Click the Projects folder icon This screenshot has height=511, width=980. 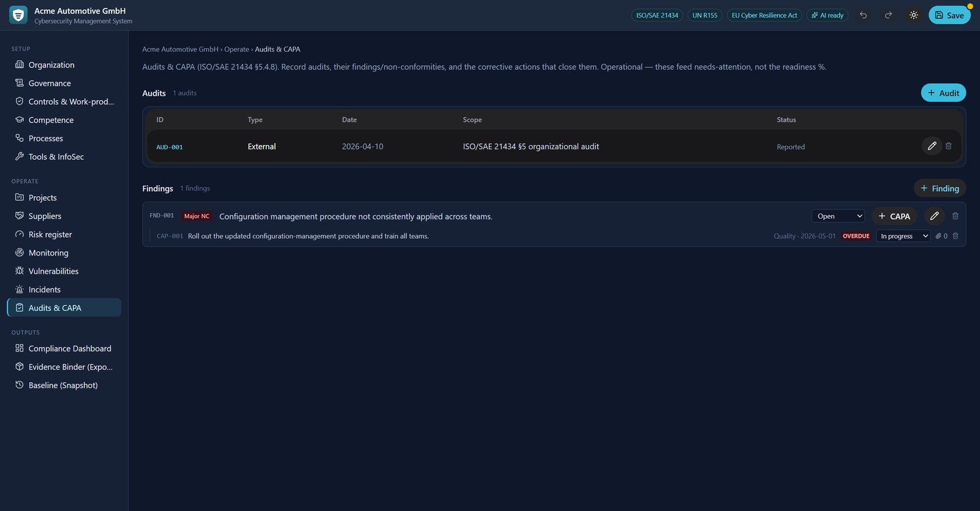tap(20, 197)
